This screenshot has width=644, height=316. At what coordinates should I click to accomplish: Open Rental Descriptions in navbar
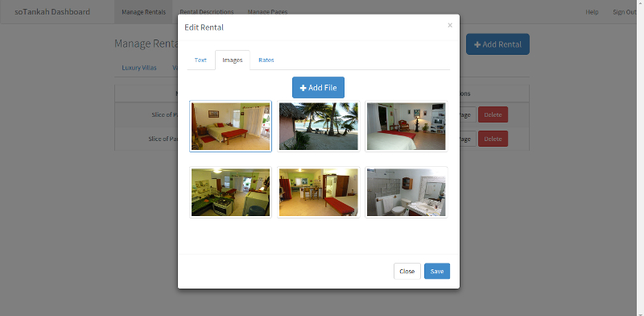point(207,12)
